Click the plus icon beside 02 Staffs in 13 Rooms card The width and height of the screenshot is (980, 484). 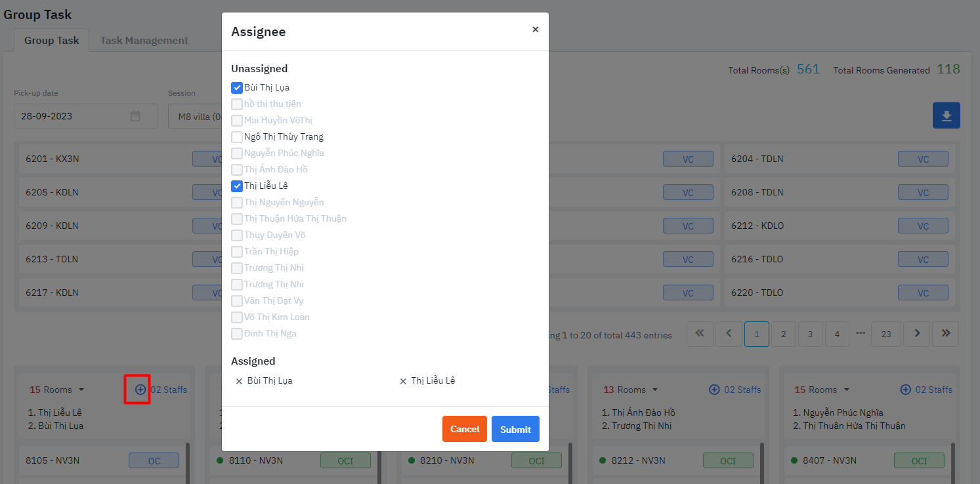pos(714,389)
